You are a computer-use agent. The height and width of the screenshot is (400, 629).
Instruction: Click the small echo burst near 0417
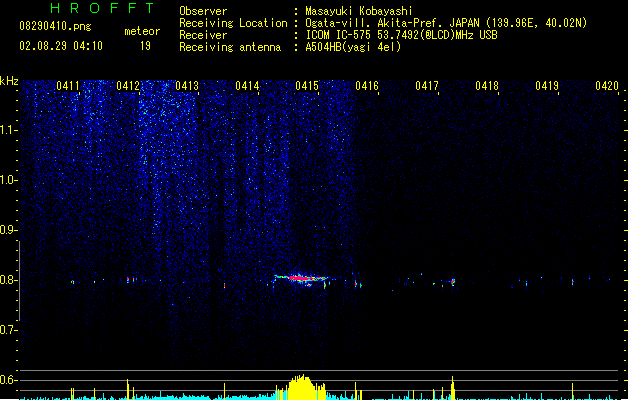tap(453, 282)
